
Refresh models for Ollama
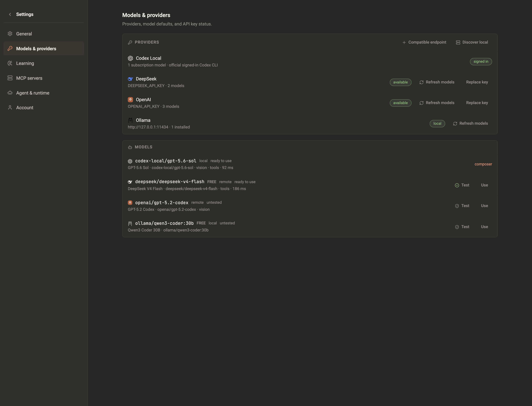point(470,123)
